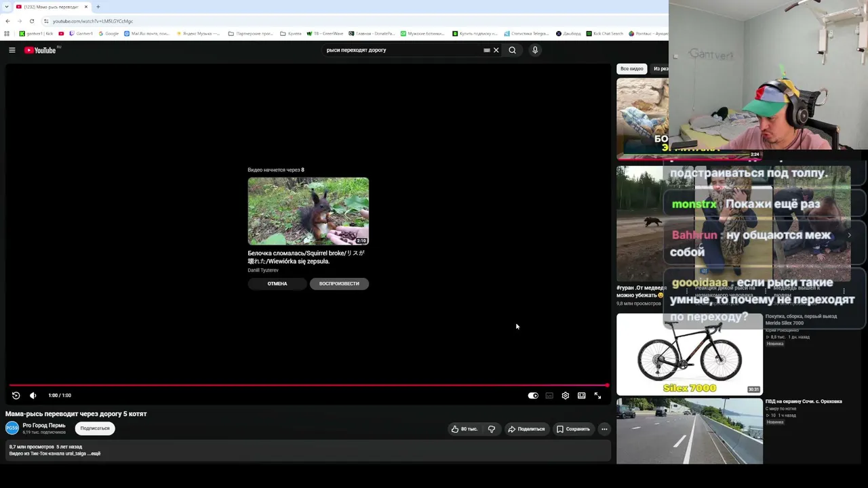Toggle the autoplay switch in the player

pos(533,395)
